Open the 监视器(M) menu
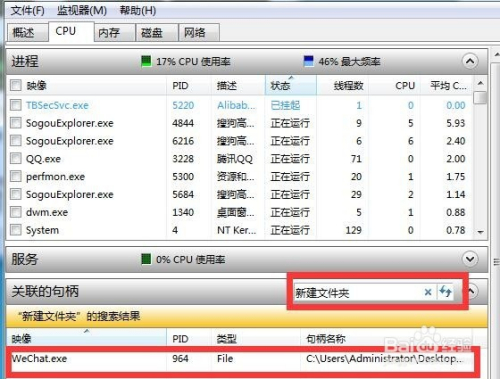 tap(82, 11)
